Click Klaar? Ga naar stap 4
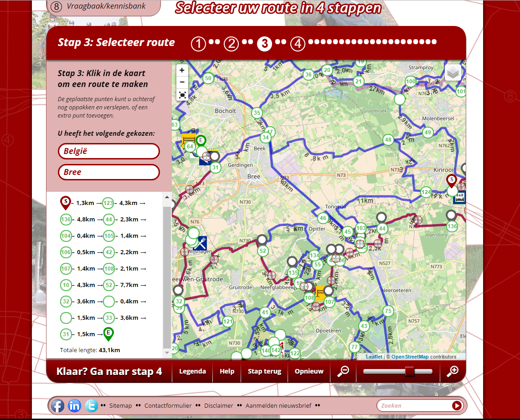Image resolution: width=520 pixels, height=420 pixels. pos(109,371)
